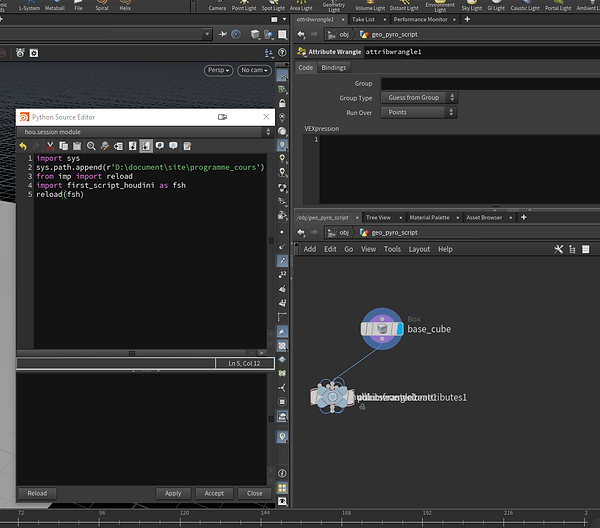Open the No cam camera dropdown

click(x=254, y=70)
